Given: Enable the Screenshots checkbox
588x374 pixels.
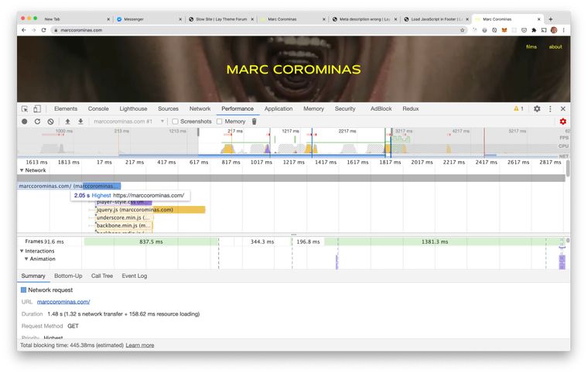Looking at the screenshot, I should coord(176,122).
